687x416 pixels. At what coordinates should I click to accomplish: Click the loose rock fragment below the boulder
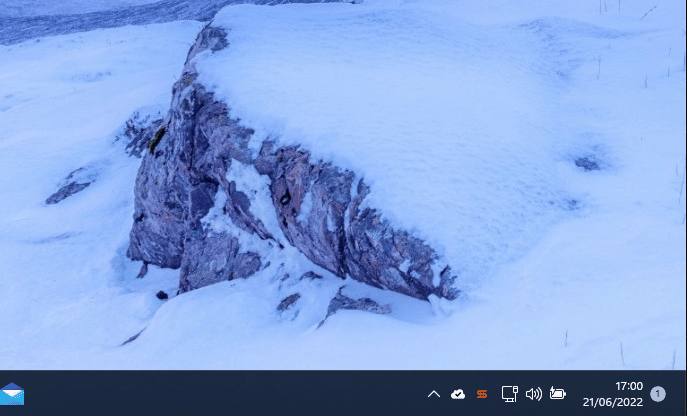pos(355,304)
